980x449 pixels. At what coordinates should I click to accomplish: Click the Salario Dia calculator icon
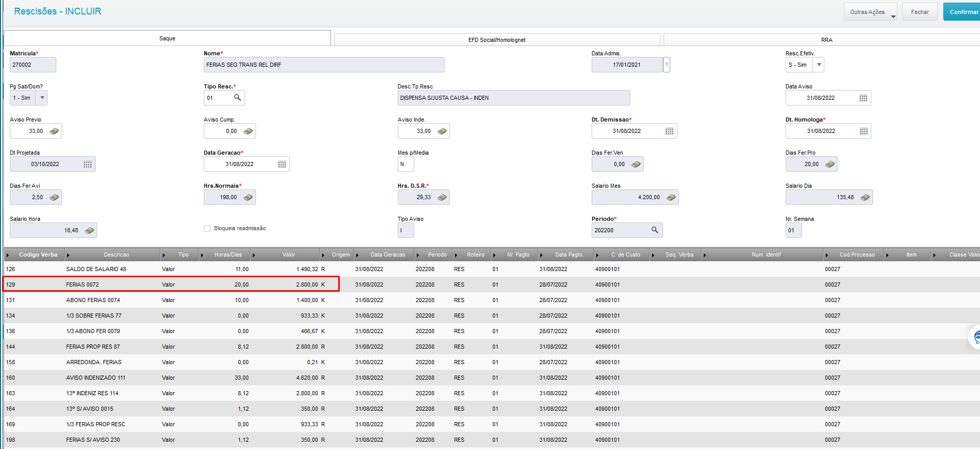pyautogui.click(x=865, y=198)
